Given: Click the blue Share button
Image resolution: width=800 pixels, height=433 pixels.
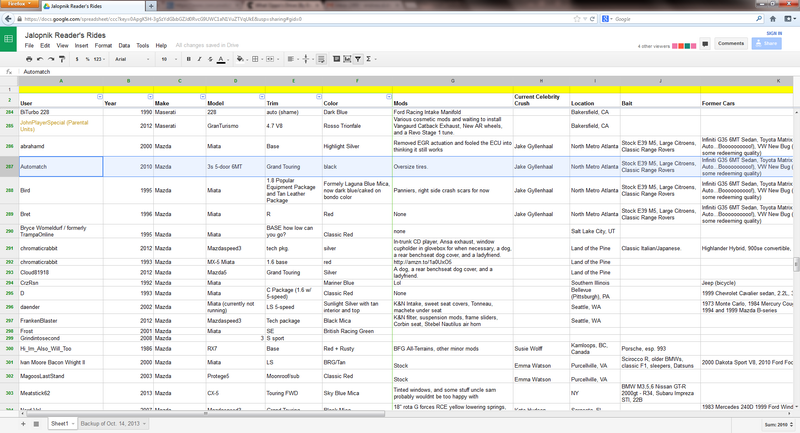Looking at the screenshot, I should 766,43.
